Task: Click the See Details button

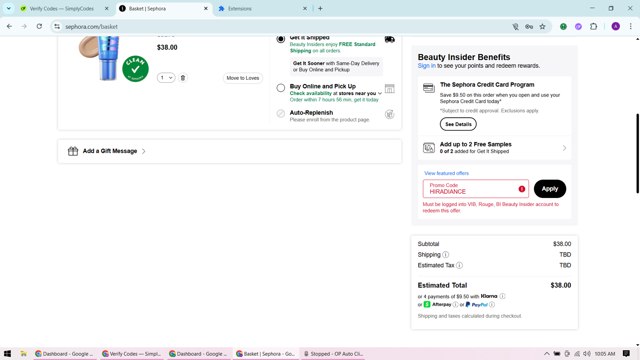Action: 458,124
